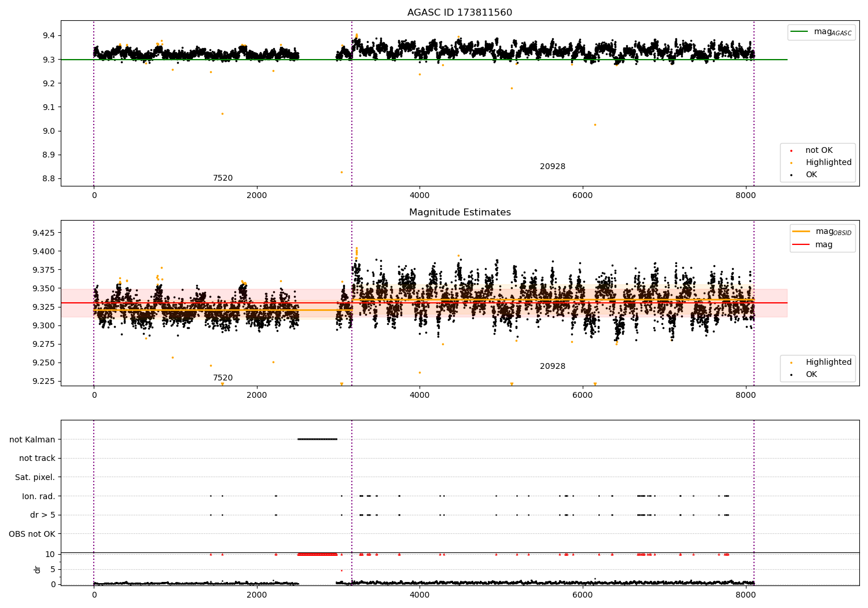The image size is (868, 608).
Task: Click obsid label '7520' in Magnitude Estimates plot
Action: point(223,378)
